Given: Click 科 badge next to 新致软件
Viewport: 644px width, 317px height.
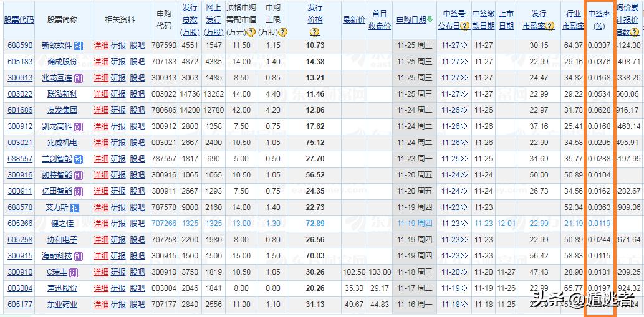Looking at the screenshot, I should point(79,46).
